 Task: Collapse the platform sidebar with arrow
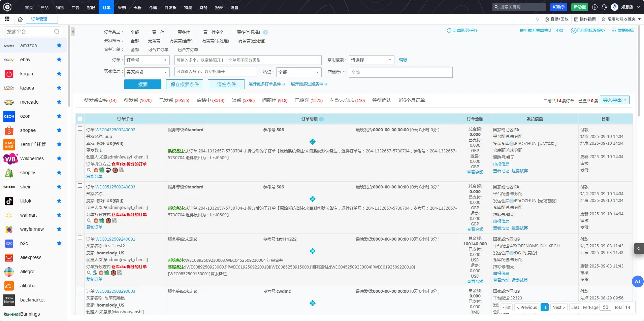73,32
